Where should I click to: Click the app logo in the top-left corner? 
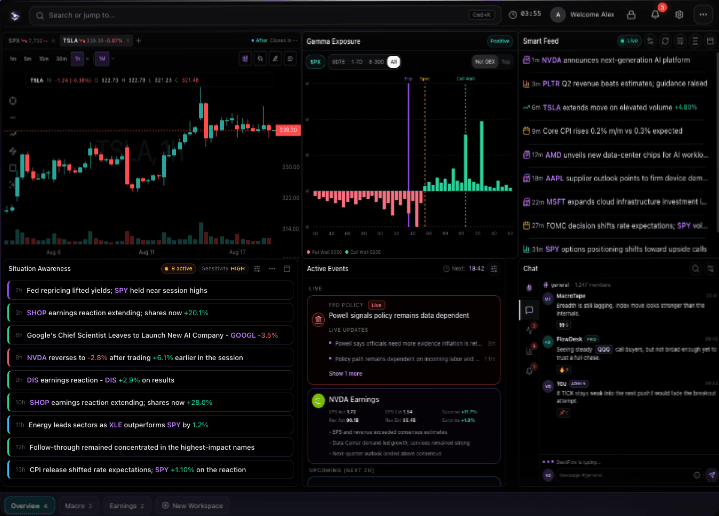[15, 16]
